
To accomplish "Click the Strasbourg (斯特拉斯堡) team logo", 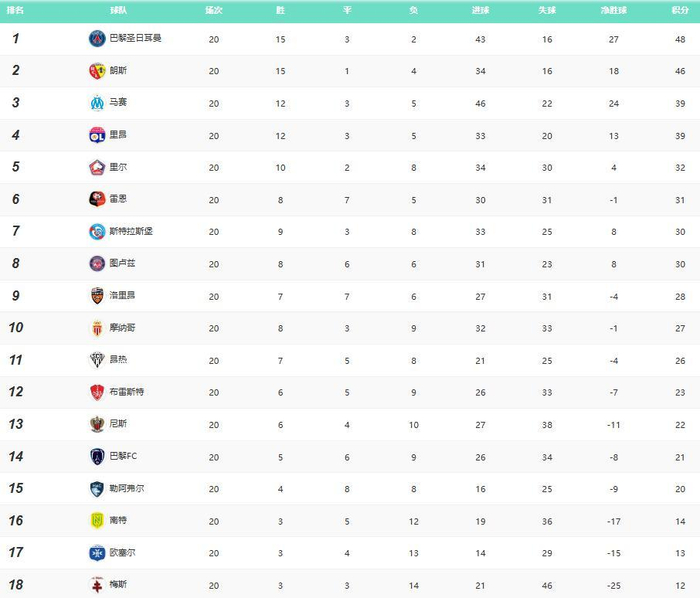I will point(96,231).
